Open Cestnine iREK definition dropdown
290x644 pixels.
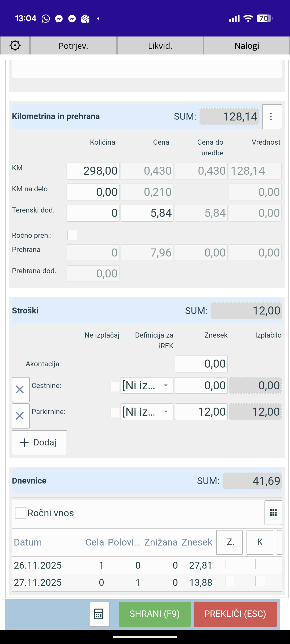point(147,386)
